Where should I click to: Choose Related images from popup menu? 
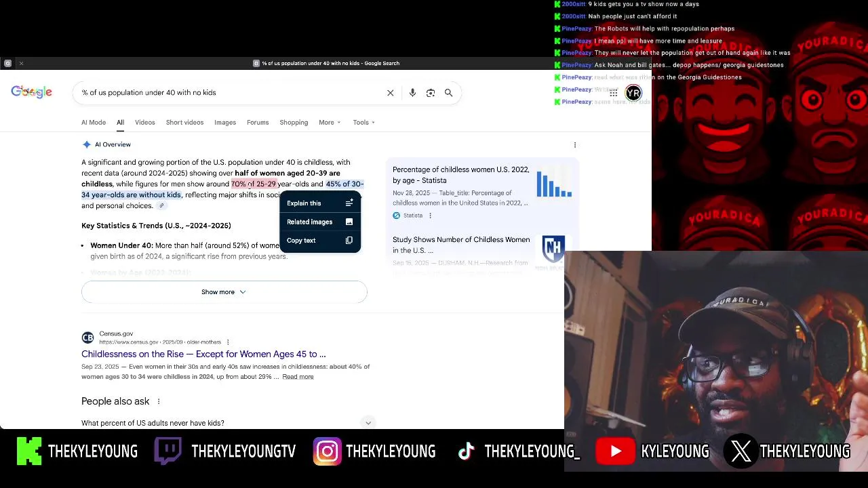coord(320,222)
